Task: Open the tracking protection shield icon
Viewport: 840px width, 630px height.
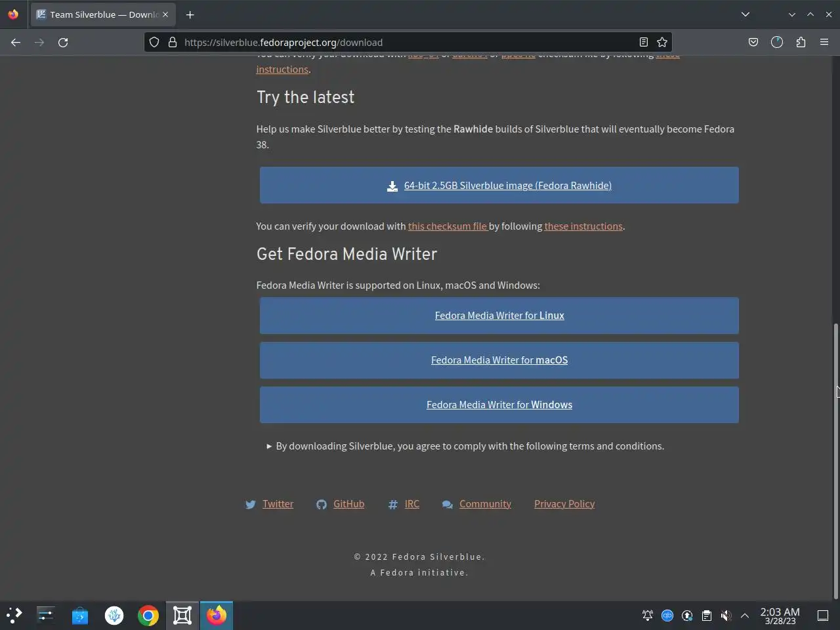Action: click(x=154, y=42)
